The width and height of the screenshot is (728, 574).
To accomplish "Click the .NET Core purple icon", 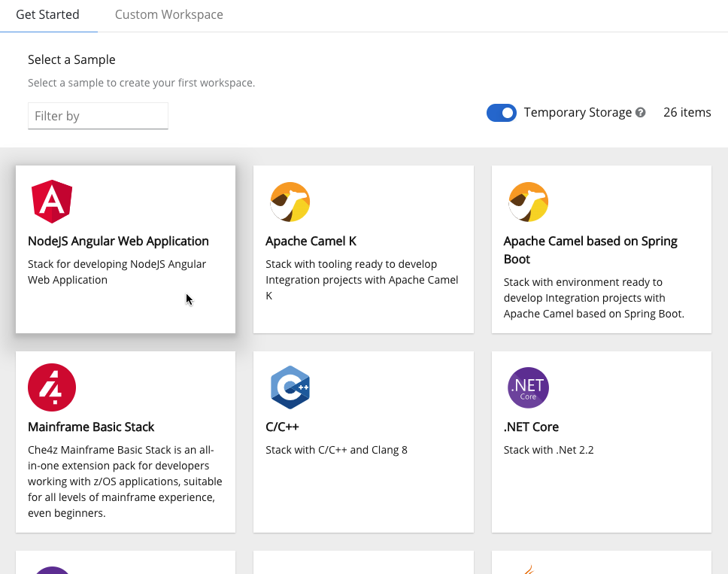I will (x=528, y=387).
